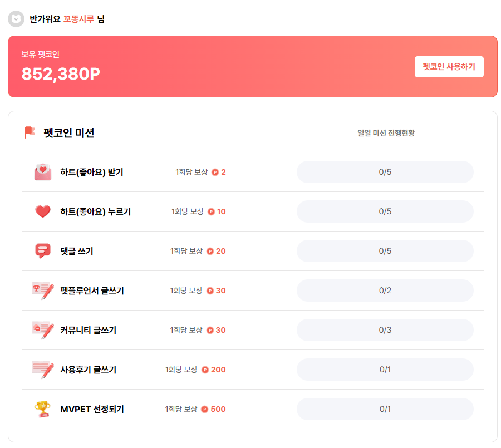This screenshot has height=448, width=501.
Task: Click the MVPET trophy icon
Action: tap(42, 409)
